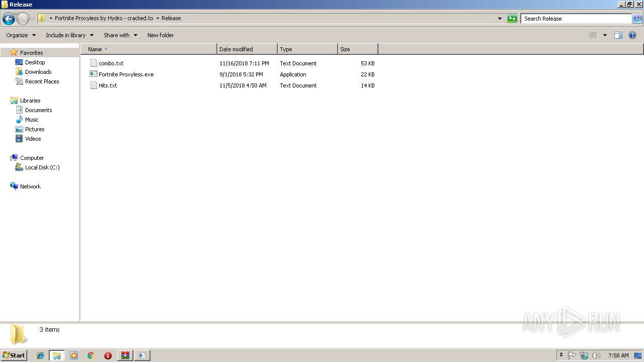Toggle the preview pane button
The width and height of the screenshot is (644, 362).
point(618,35)
